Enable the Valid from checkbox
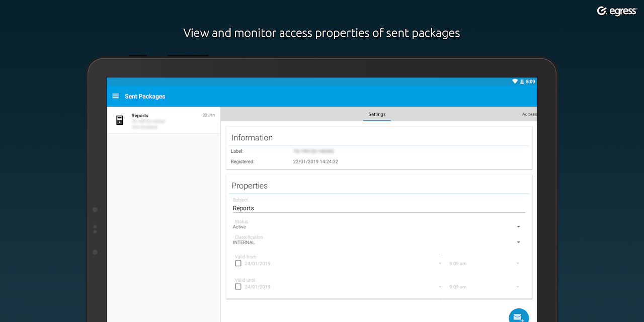Image resolution: width=644 pixels, height=322 pixels. pyautogui.click(x=238, y=264)
